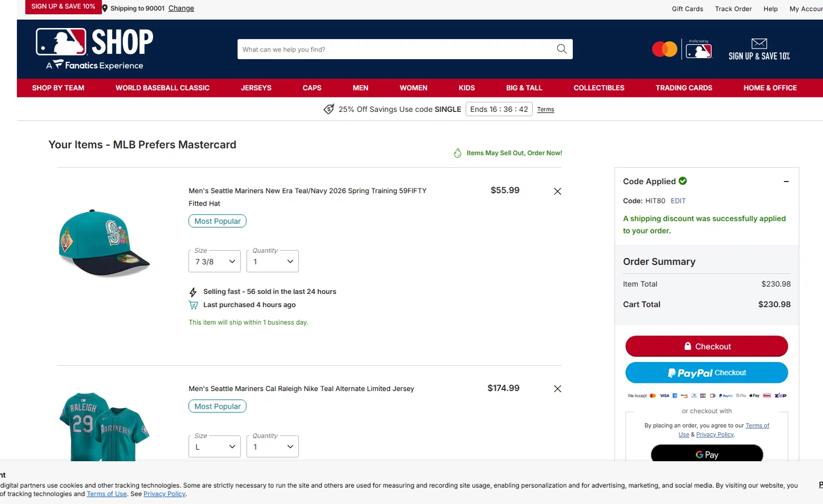Click the red Checkout button
This screenshot has width=823, height=504.
coord(707,346)
